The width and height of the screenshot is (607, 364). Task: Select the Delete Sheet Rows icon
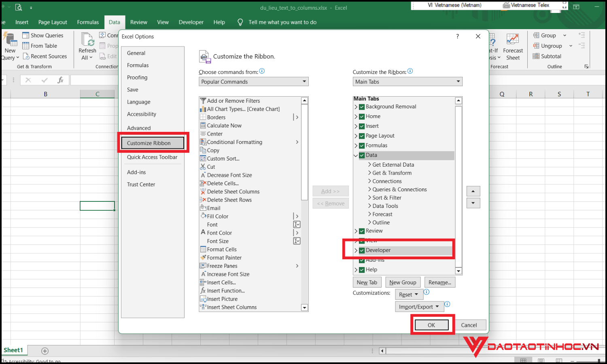(x=203, y=200)
